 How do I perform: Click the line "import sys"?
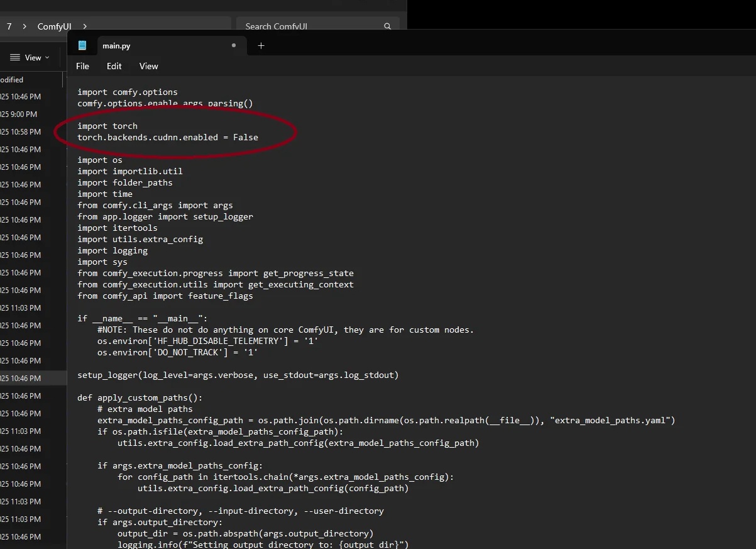point(102,262)
